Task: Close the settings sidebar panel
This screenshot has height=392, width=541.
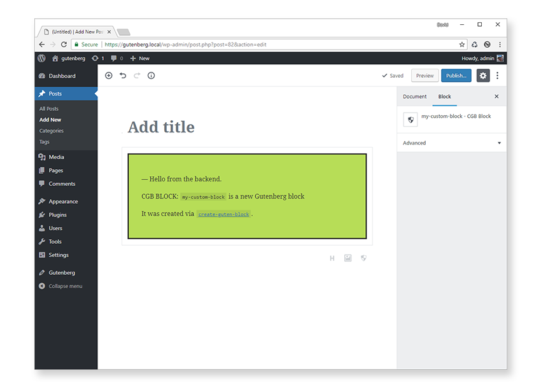Action: pos(496,97)
